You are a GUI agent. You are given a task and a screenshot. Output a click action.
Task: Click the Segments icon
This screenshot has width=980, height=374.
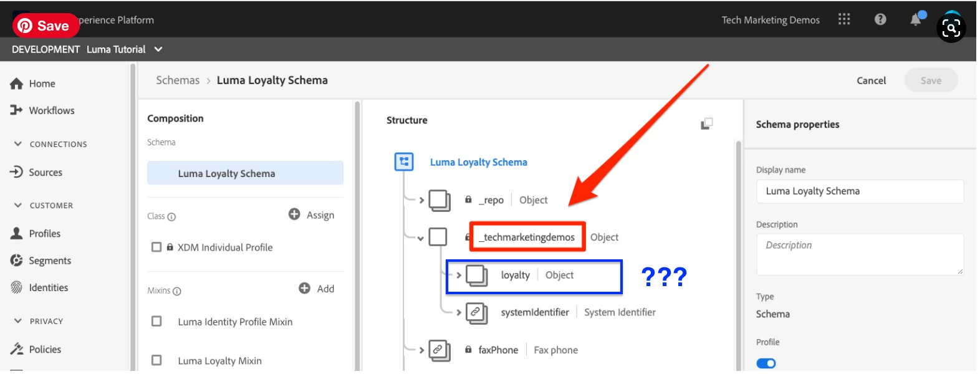(x=17, y=261)
